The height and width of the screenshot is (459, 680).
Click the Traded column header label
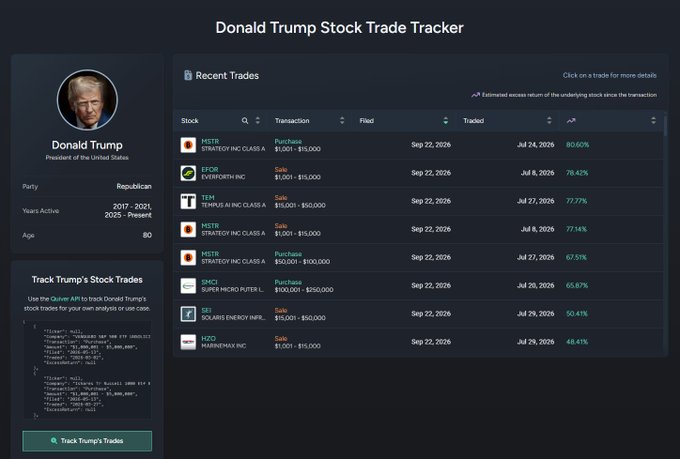[473, 121]
